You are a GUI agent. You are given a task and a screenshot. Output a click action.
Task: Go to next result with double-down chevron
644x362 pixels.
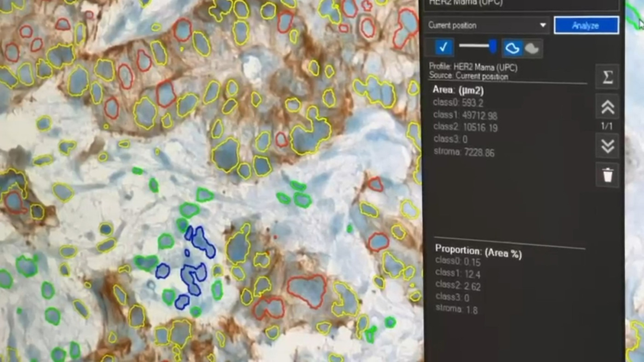[607, 146]
